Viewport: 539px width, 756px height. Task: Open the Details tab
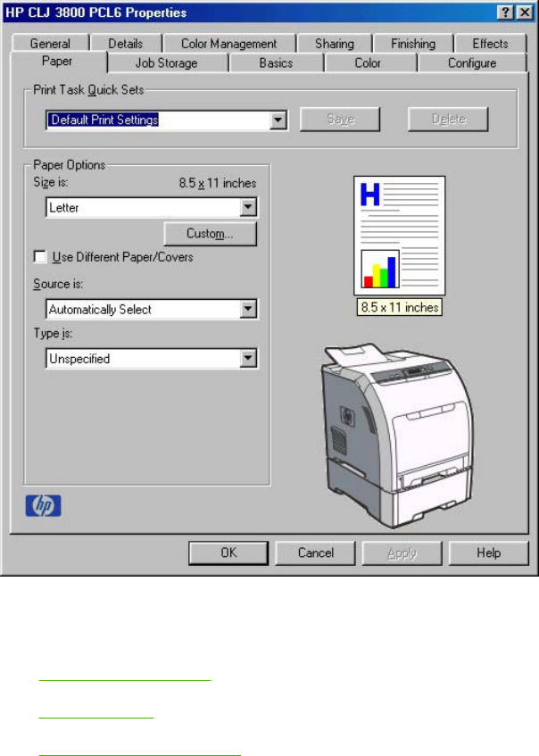pos(125,44)
